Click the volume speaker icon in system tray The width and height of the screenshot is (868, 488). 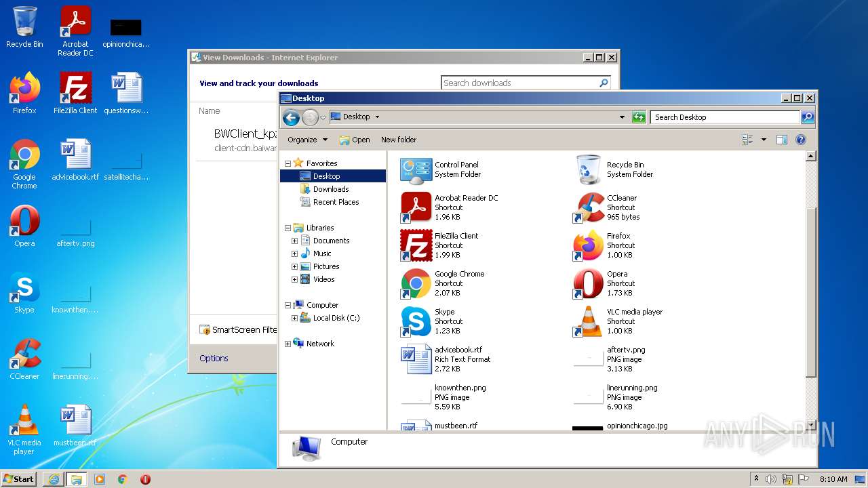point(771,479)
